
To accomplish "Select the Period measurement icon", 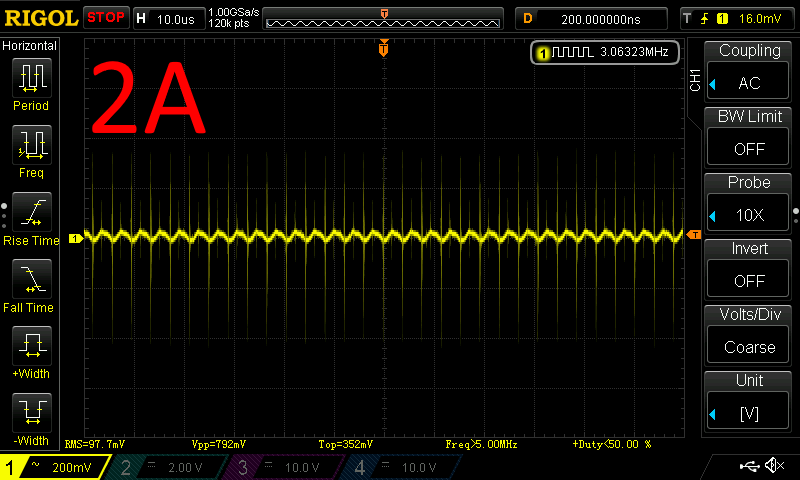I will [32, 78].
